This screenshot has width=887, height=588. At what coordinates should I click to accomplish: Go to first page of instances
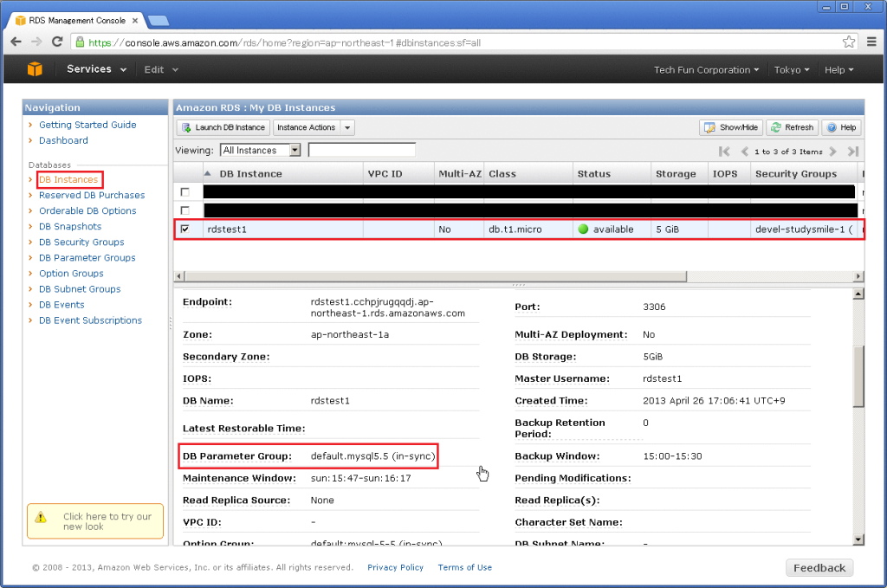point(724,151)
